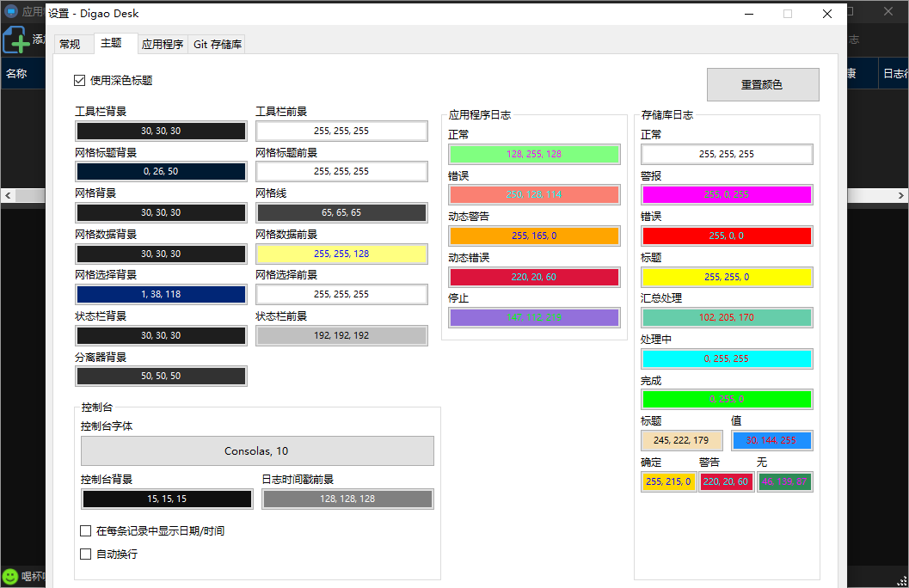Image resolution: width=909 pixels, height=588 pixels.
Task: Enable the 自动换行 checkbox
Action: (86, 554)
